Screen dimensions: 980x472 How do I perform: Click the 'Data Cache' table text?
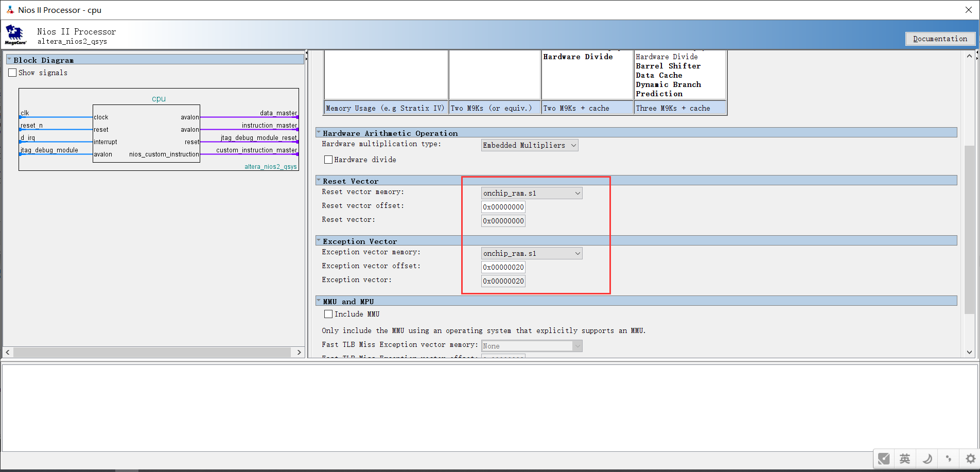click(659, 75)
